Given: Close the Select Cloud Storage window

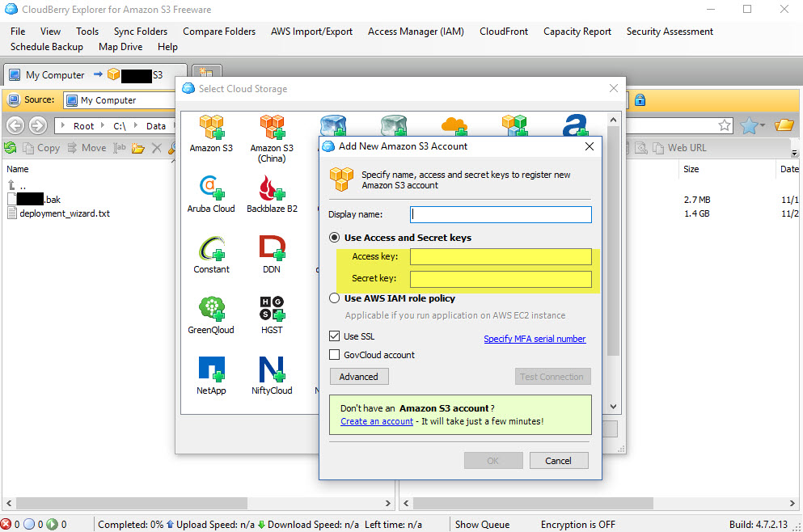Looking at the screenshot, I should [x=614, y=88].
